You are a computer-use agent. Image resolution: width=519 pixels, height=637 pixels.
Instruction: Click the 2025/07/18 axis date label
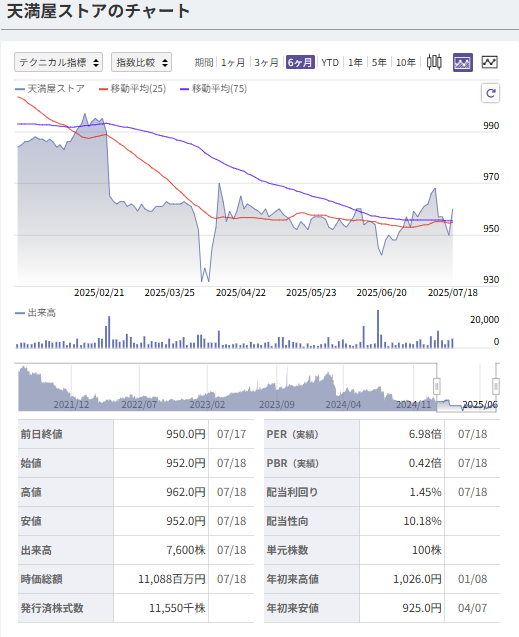tap(453, 293)
